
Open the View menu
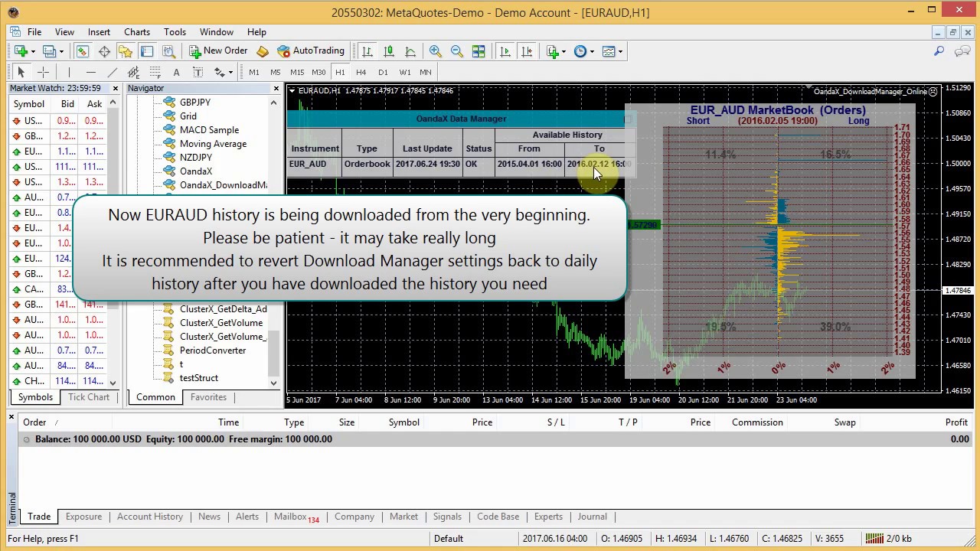click(x=64, y=32)
